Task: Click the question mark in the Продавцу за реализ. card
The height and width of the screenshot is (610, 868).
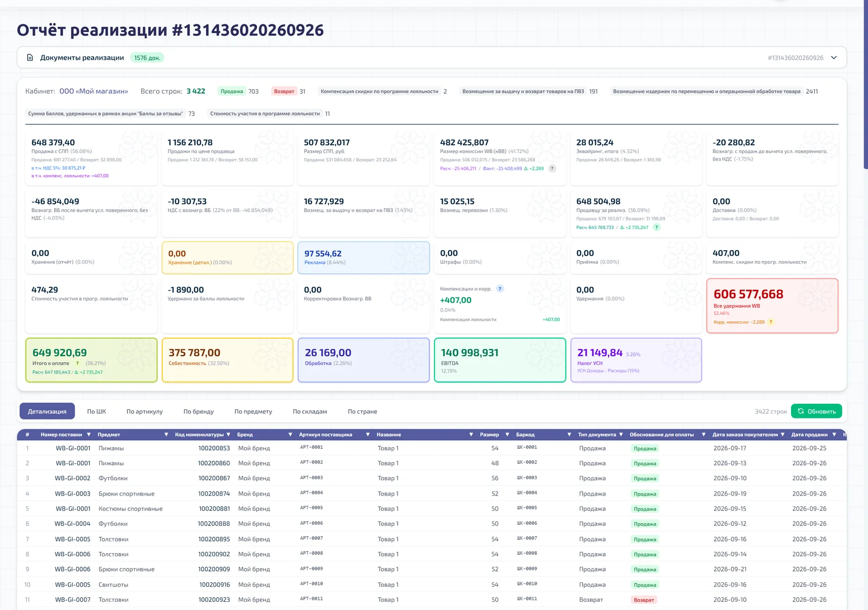Action: click(656, 227)
